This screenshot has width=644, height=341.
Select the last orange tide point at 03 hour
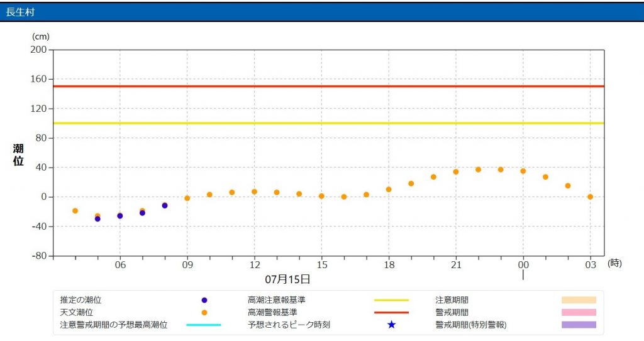(590, 197)
